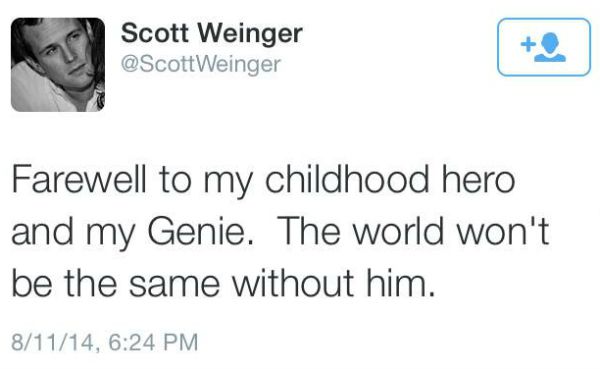The image size is (600, 369).
Task: Click the "6:24 PM" time portion
Action: tap(153, 342)
